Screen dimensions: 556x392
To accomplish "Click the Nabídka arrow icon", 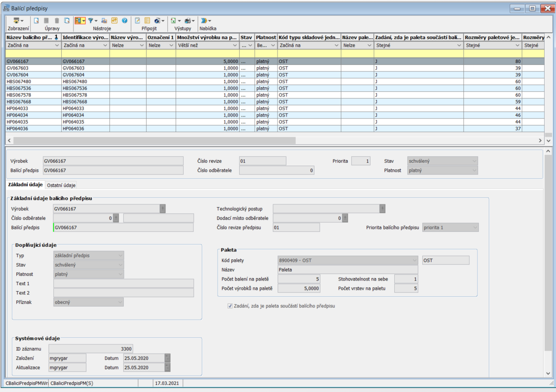I will click(204, 21).
